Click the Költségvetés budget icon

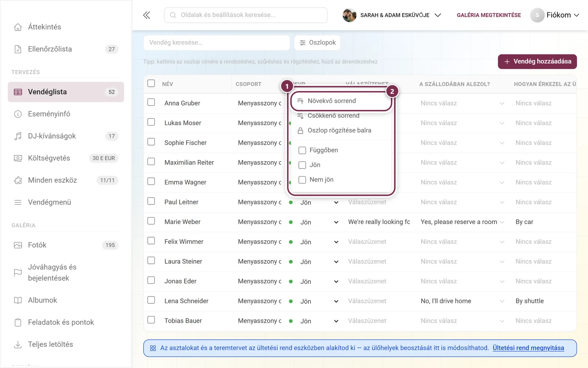coord(18,158)
